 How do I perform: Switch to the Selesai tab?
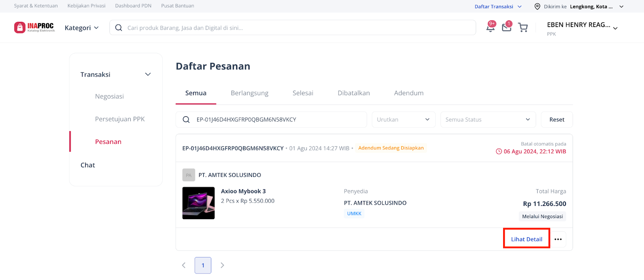[x=303, y=93]
